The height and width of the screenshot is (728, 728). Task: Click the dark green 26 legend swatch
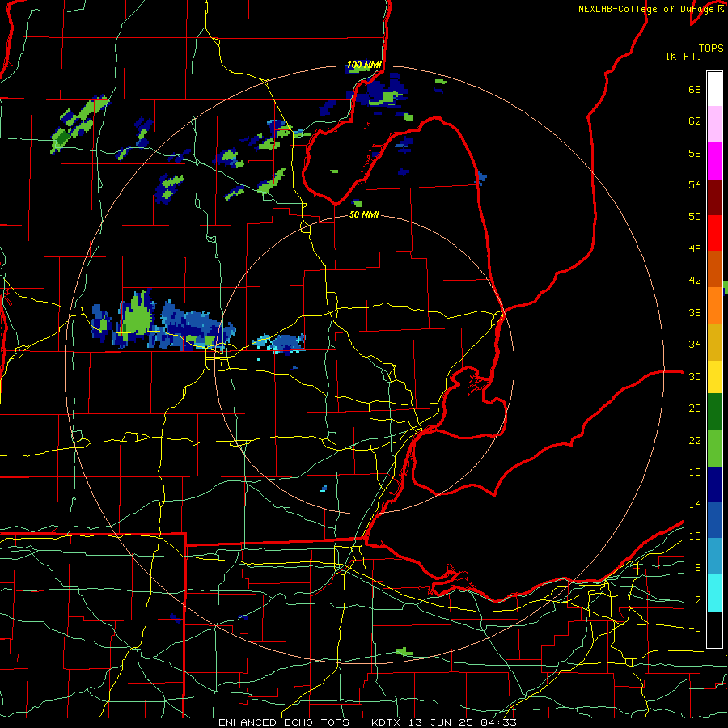(714, 412)
